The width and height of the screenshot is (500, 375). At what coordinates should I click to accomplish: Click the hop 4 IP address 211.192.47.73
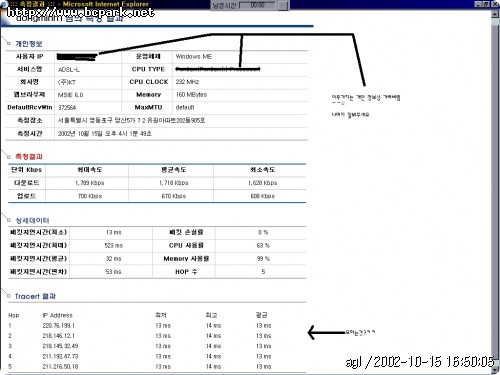pyautogui.click(x=60, y=356)
